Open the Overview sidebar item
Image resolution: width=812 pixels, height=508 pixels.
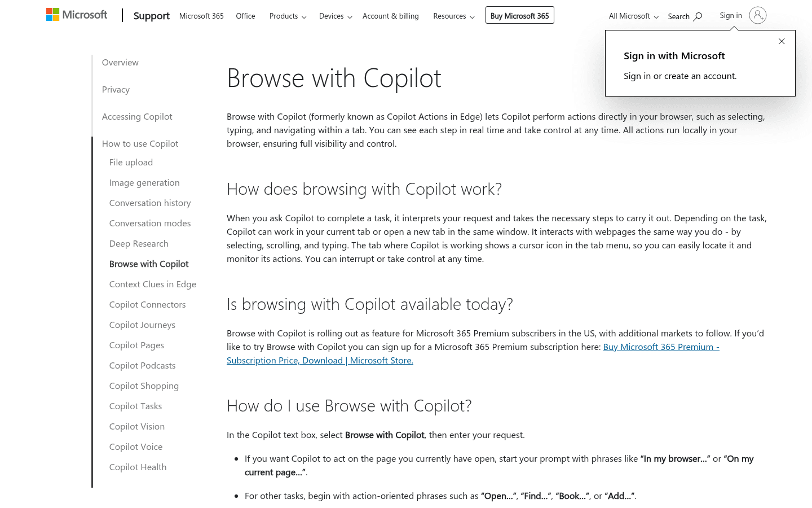click(120, 62)
